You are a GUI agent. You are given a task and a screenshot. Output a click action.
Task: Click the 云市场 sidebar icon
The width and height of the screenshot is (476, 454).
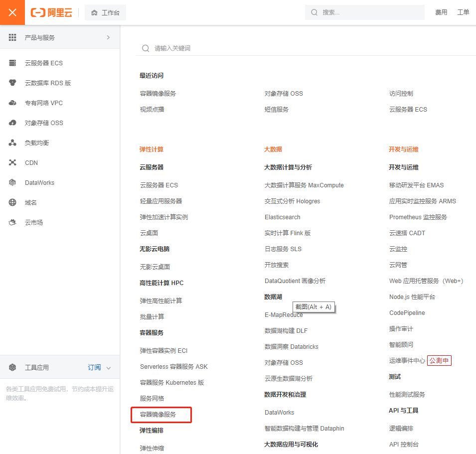tap(12, 222)
